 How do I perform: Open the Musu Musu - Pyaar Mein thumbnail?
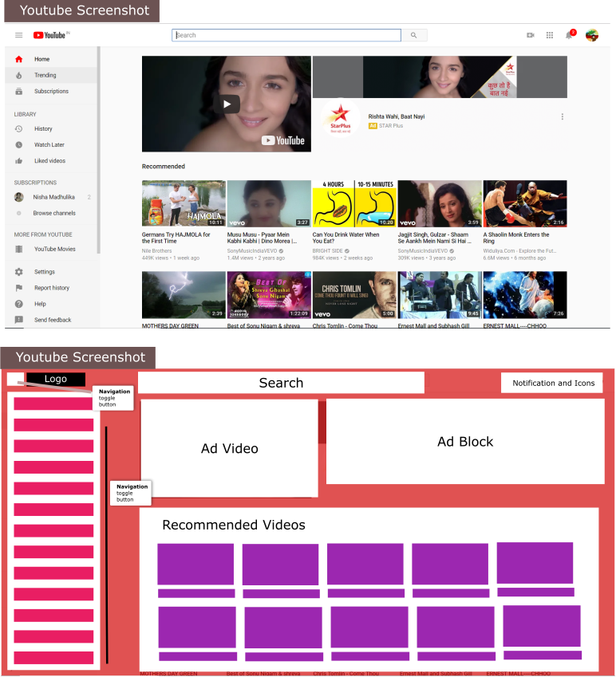pos(269,203)
